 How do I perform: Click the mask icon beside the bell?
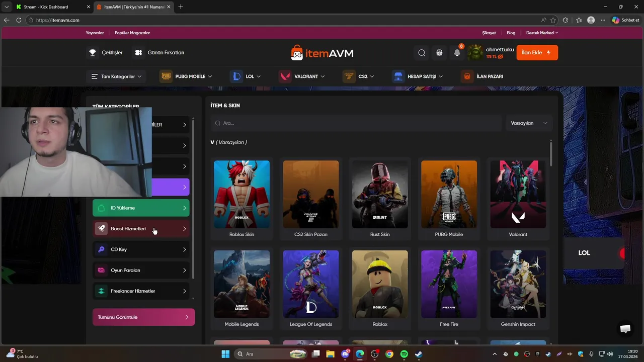[439, 53]
